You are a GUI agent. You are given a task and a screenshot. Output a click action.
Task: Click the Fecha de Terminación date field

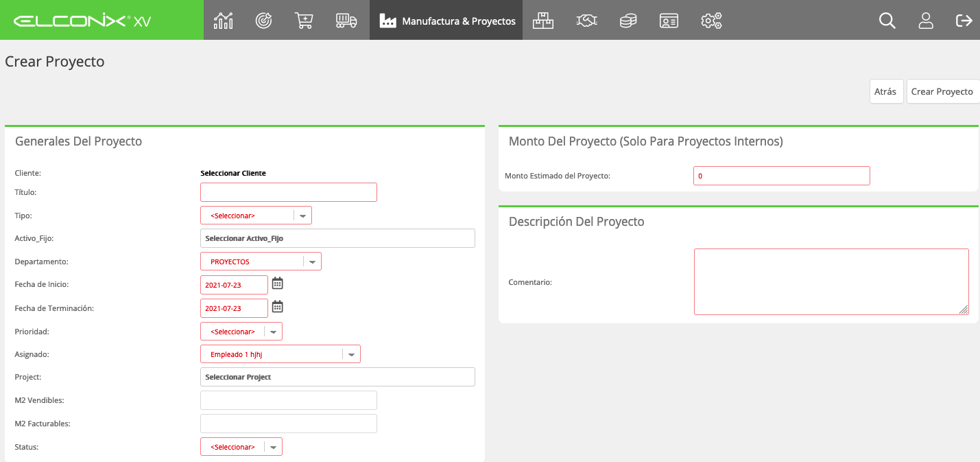click(234, 308)
